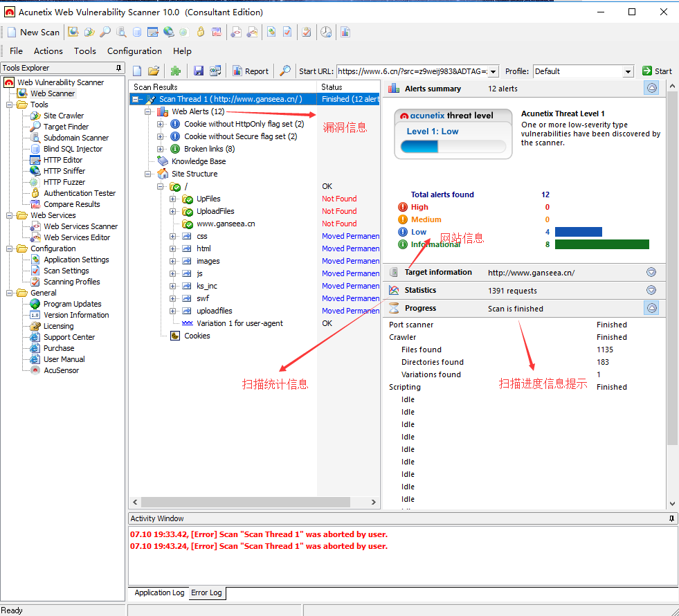679x616 pixels.
Task: Click the Start button with green arrow
Action: point(657,71)
